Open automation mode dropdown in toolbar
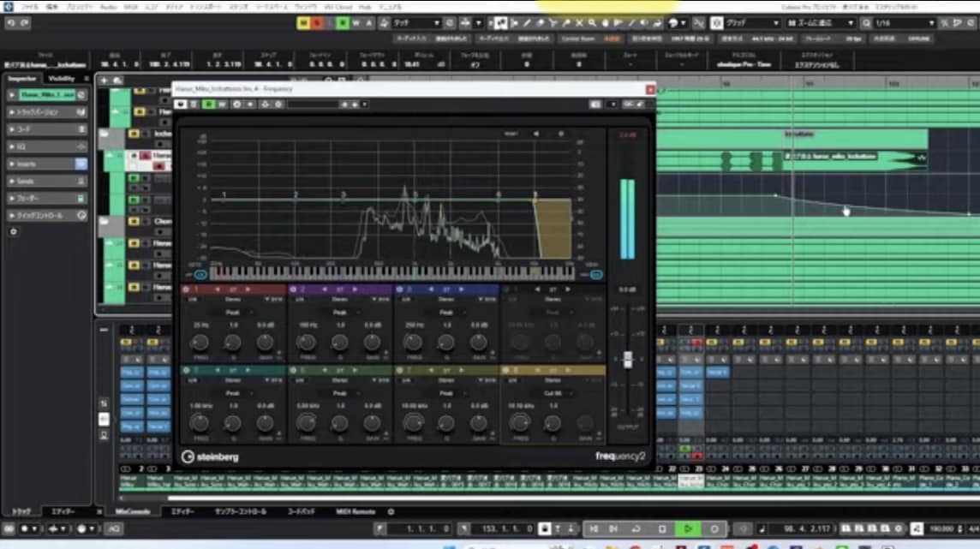The image size is (980, 549). (x=417, y=23)
